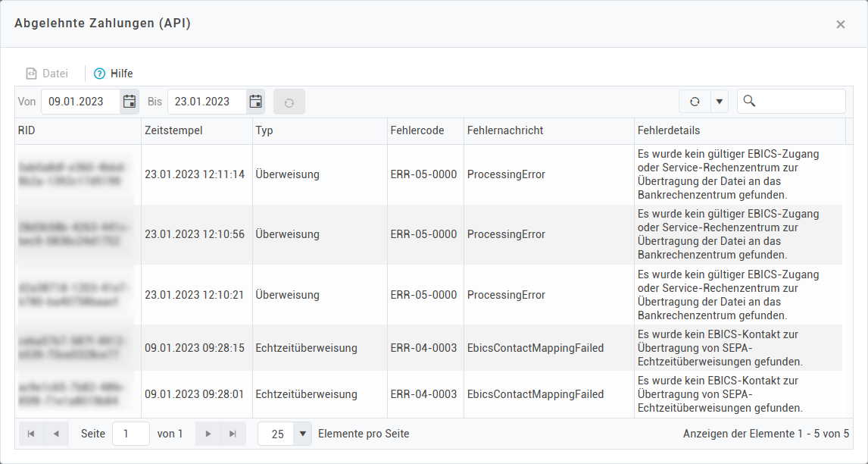Sort by Fehlercode column header
868x464 pixels.
click(417, 130)
